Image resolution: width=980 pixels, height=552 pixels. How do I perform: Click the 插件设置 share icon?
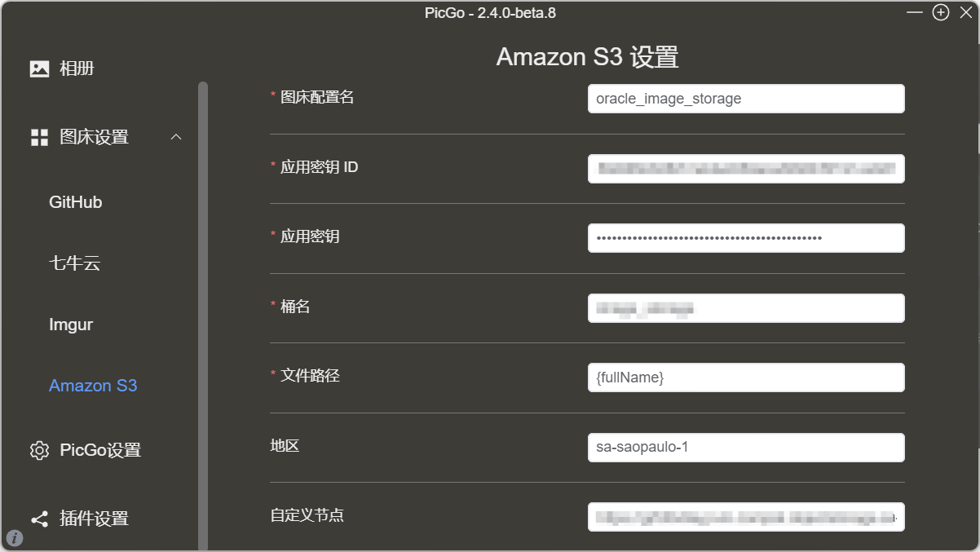point(39,519)
